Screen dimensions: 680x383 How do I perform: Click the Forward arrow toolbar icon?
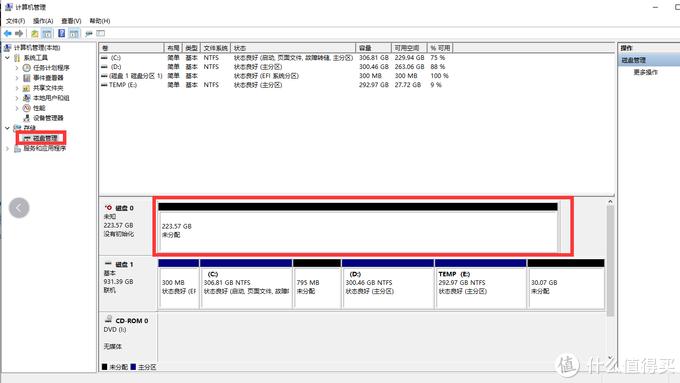(19, 33)
